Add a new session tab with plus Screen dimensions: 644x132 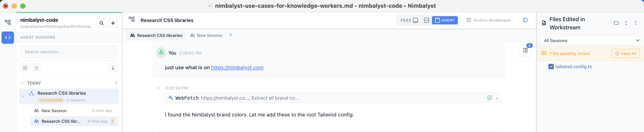click(230, 35)
